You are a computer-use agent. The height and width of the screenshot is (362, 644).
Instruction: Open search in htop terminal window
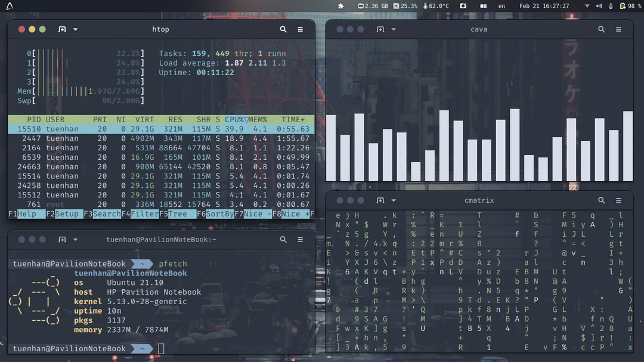click(283, 29)
